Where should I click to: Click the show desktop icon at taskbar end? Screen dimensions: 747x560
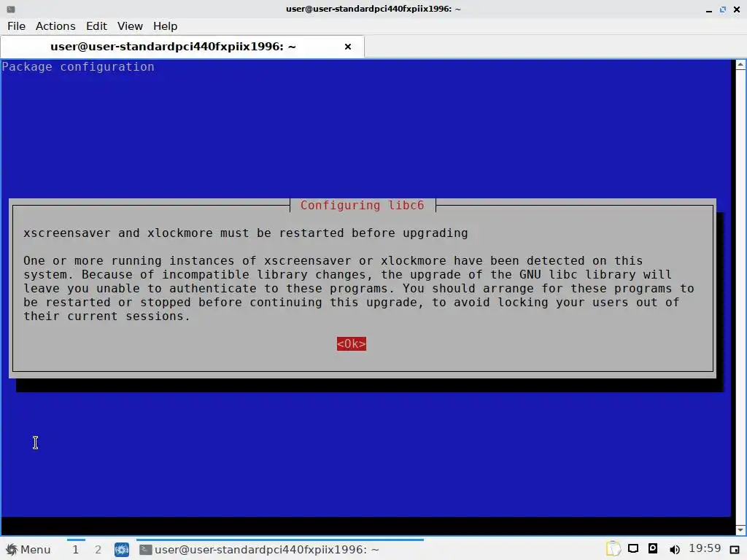[x=735, y=550]
